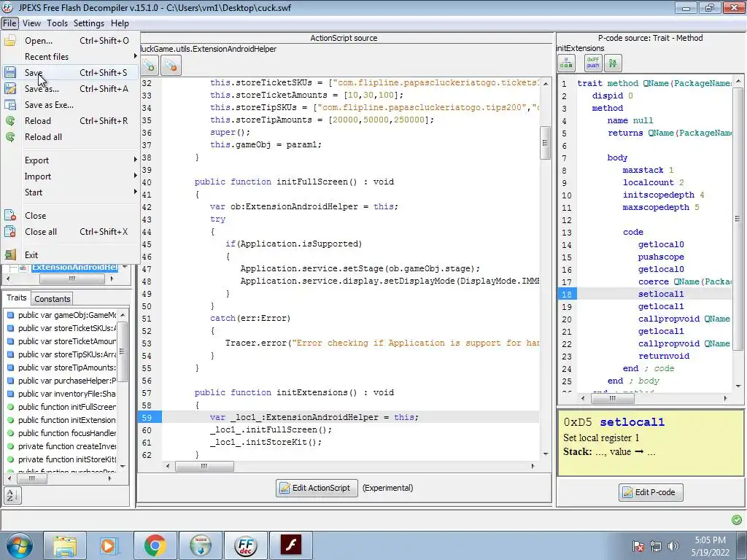Open the View menu
The height and width of the screenshot is (560, 747).
[x=31, y=23]
